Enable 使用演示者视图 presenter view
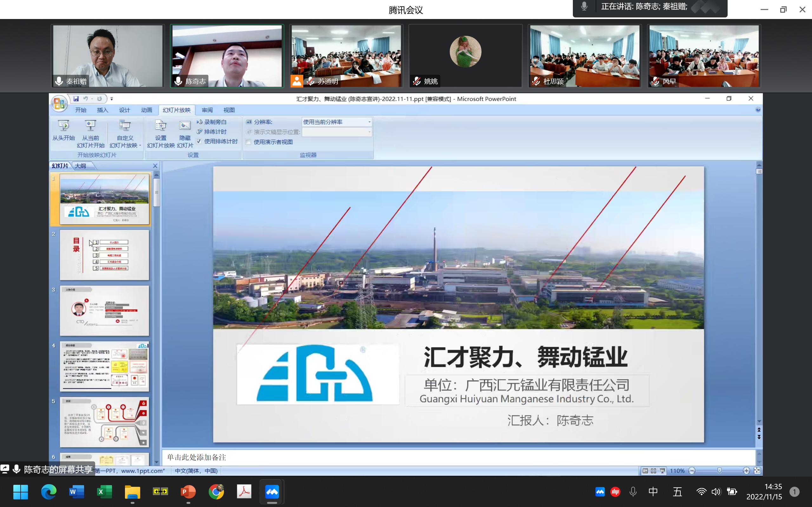 click(x=248, y=142)
